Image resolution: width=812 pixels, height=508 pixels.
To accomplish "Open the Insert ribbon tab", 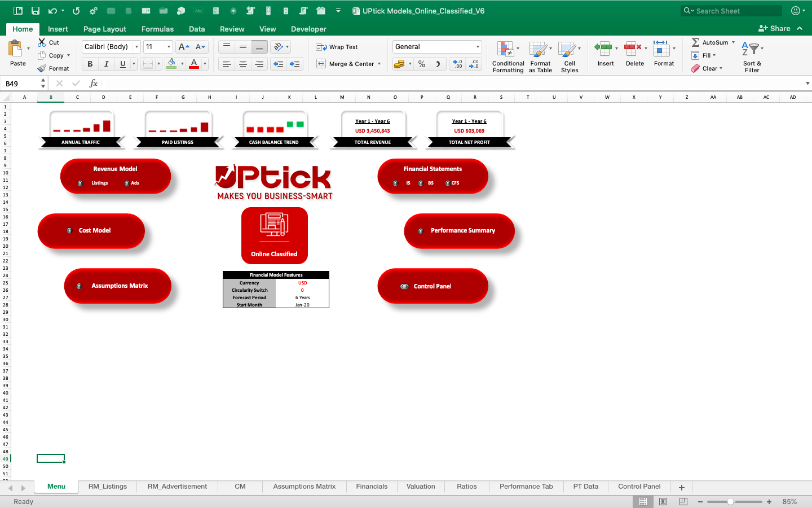I will pos(58,29).
